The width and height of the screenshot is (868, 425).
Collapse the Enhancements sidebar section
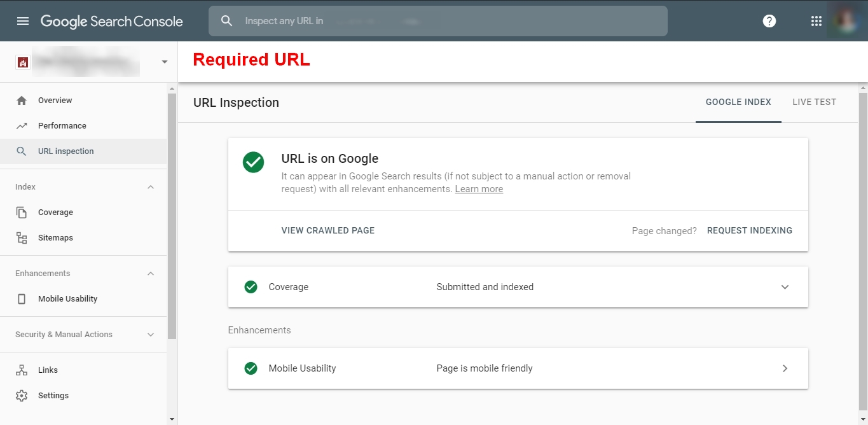click(x=151, y=274)
